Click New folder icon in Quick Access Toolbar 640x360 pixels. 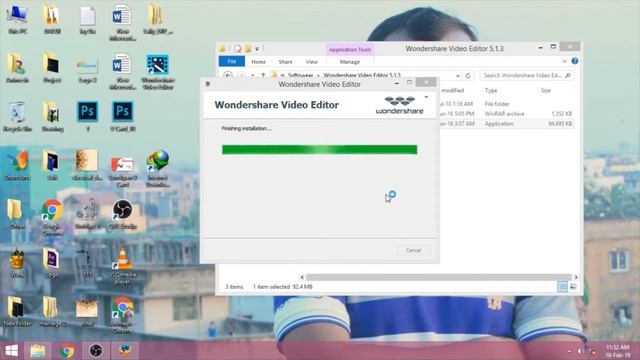click(248, 49)
